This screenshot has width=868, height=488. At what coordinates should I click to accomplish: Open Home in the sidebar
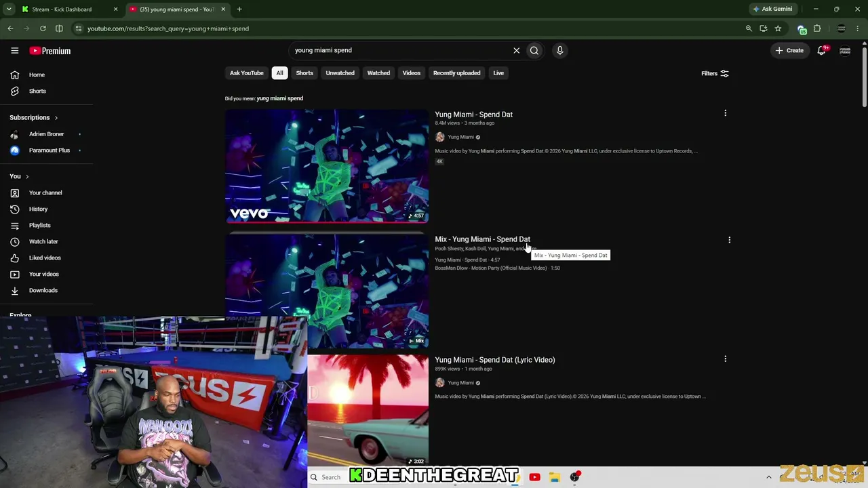click(x=37, y=75)
